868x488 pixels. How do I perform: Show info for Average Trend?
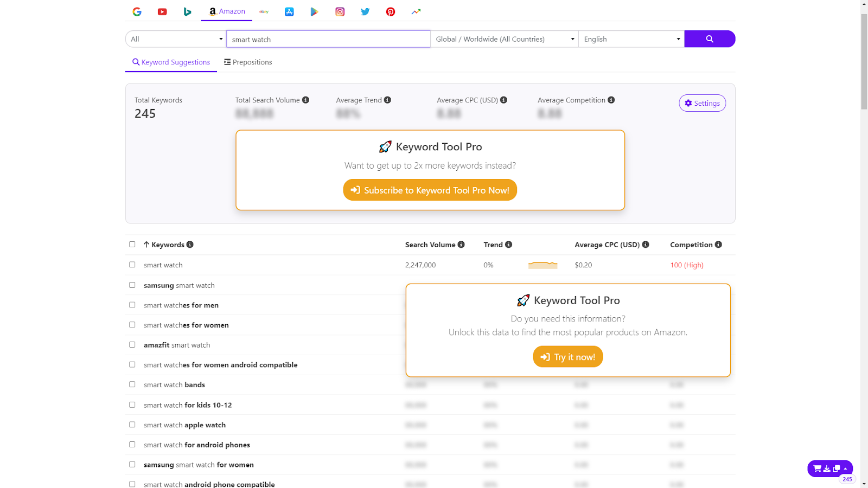(387, 100)
